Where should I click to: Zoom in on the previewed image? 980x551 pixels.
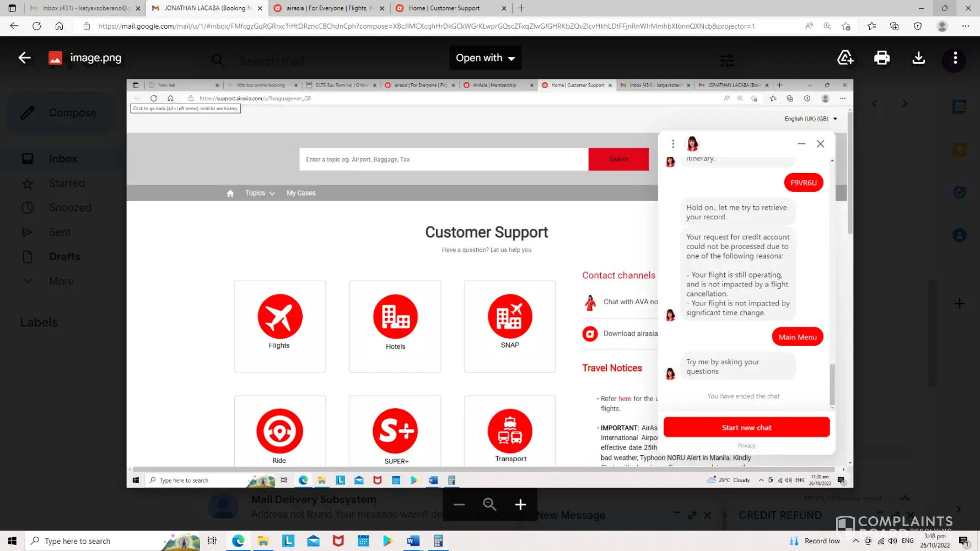(520, 504)
